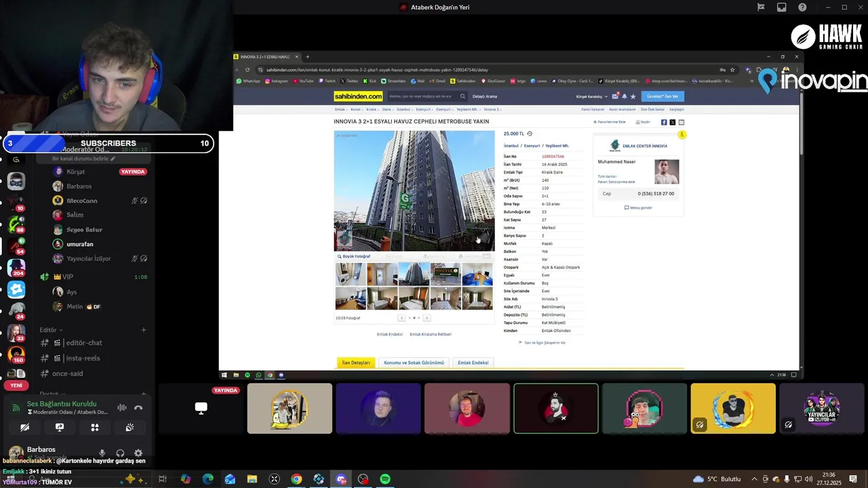The width and height of the screenshot is (868, 488).
Task: Toggle Discord microphone mute
Action: [102, 453]
